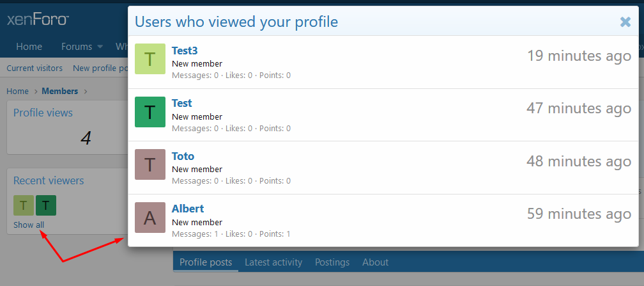
Task: Switch to the Latest activity tab
Action: click(273, 262)
